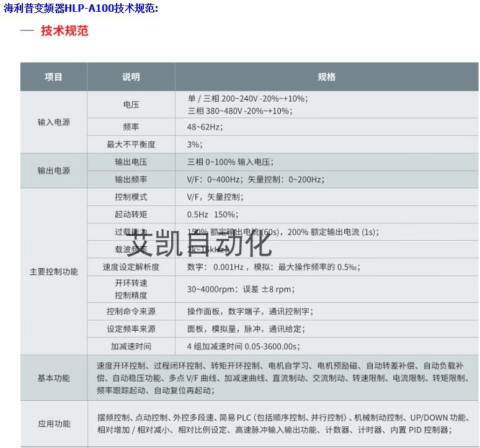The height and width of the screenshot is (448, 480).
Task: Click the 输出频率 description cell
Action: pos(131,179)
